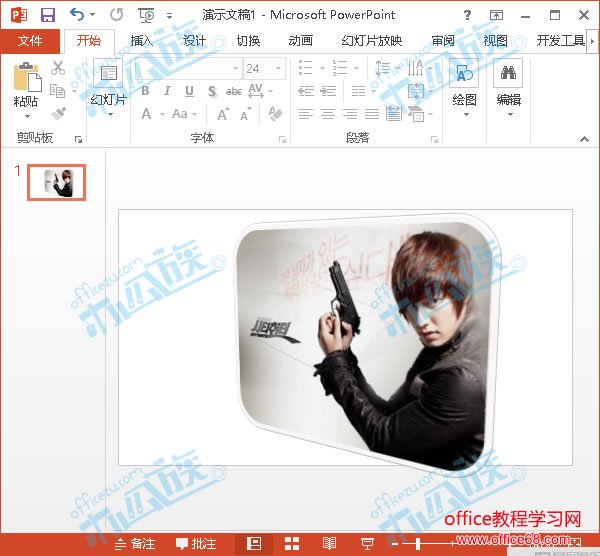The image size is (600, 556).
Task: Click the Decrease Font Size icon
Action: click(x=245, y=114)
